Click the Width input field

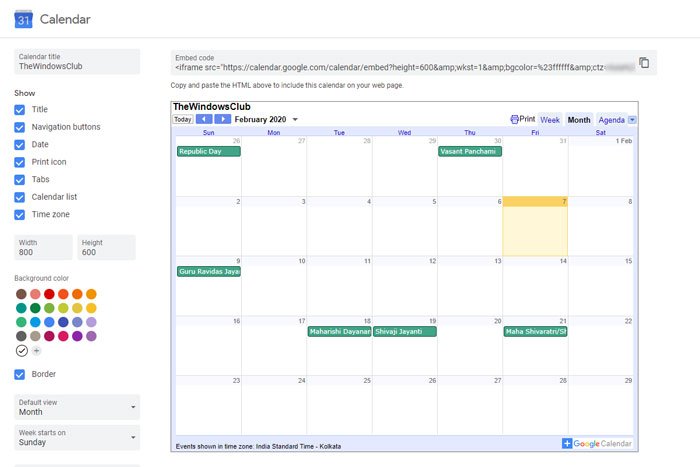pyautogui.click(x=43, y=247)
